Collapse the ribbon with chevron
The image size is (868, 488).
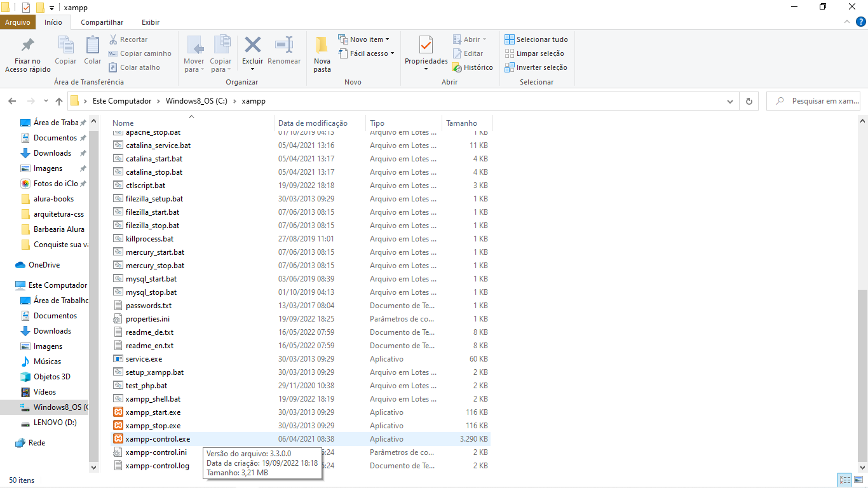click(x=846, y=22)
